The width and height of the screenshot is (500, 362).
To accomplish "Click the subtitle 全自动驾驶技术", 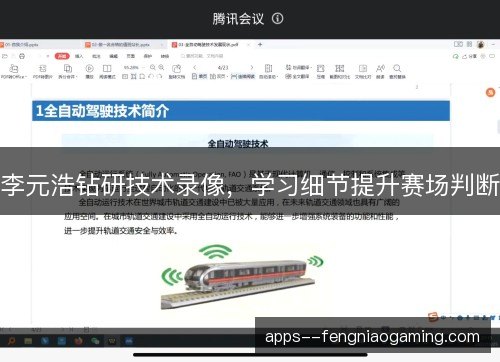I will (238, 144).
